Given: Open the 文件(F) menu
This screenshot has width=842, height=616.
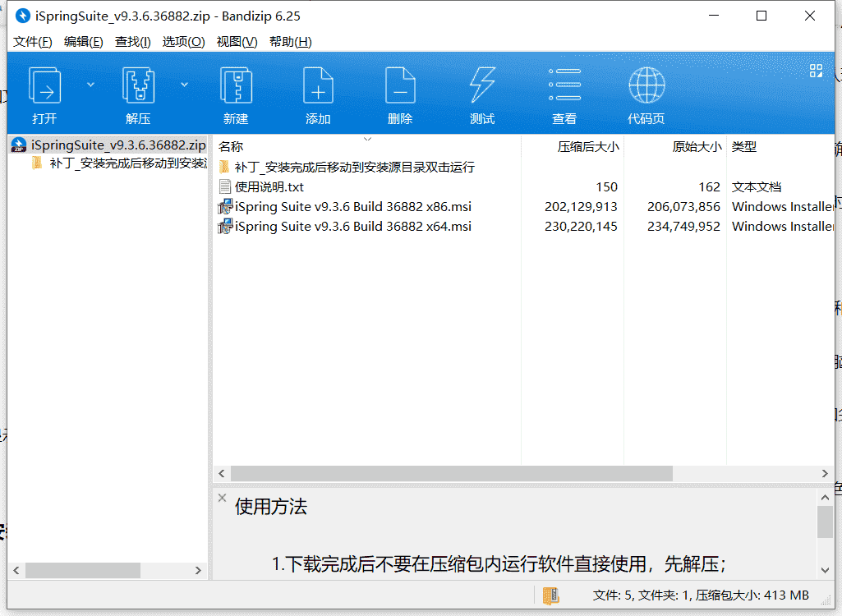Looking at the screenshot, I should click(x=32, y=41).
